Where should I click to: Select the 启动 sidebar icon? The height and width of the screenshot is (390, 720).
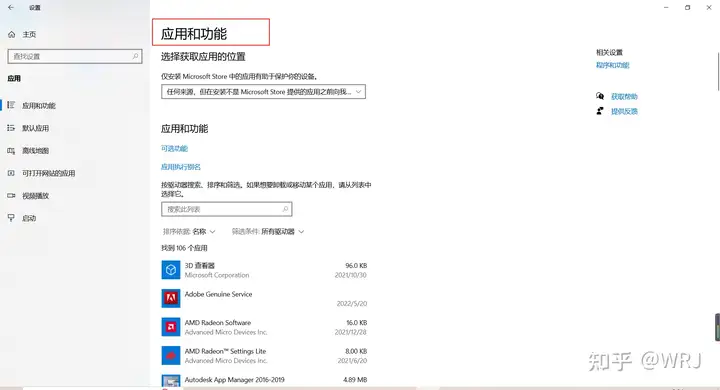[11, 218]
